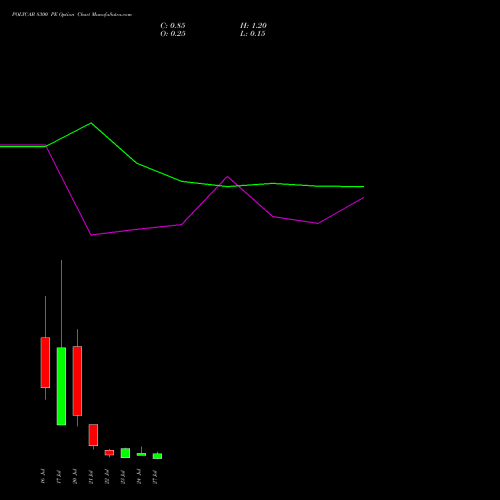Click the thin green candlestick for 24 Jul
The width and height of the screenshot is (500, 500).
point(141,454)
